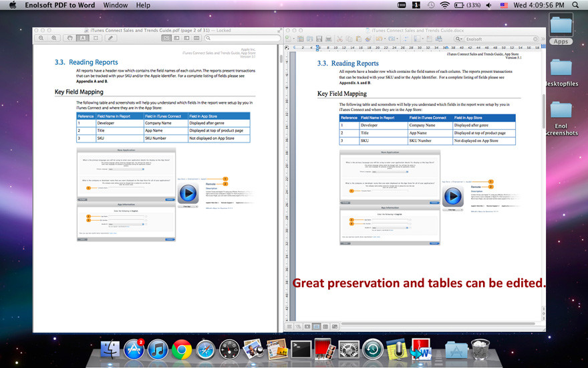Open search options magnifier dropdown in Word
This screenshot has width=588, height=368.
(458, 39)
